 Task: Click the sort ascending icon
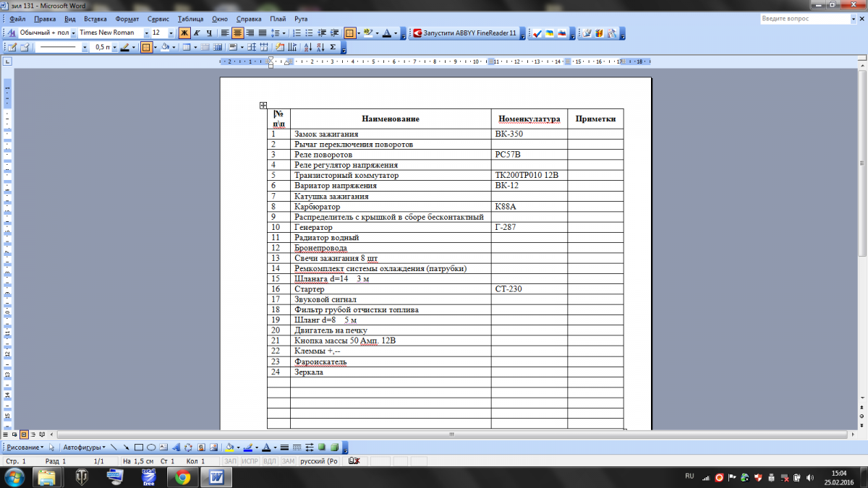[x=307, y=48]
